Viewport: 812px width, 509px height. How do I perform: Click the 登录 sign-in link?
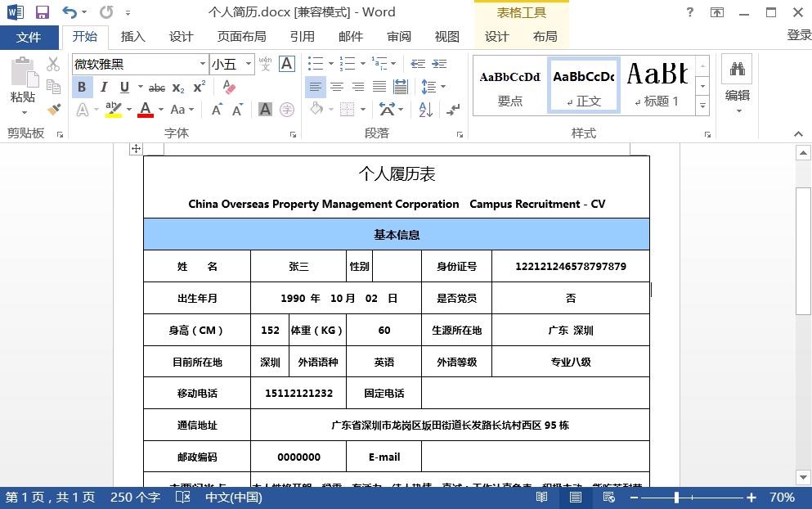[x=800, y=36]
